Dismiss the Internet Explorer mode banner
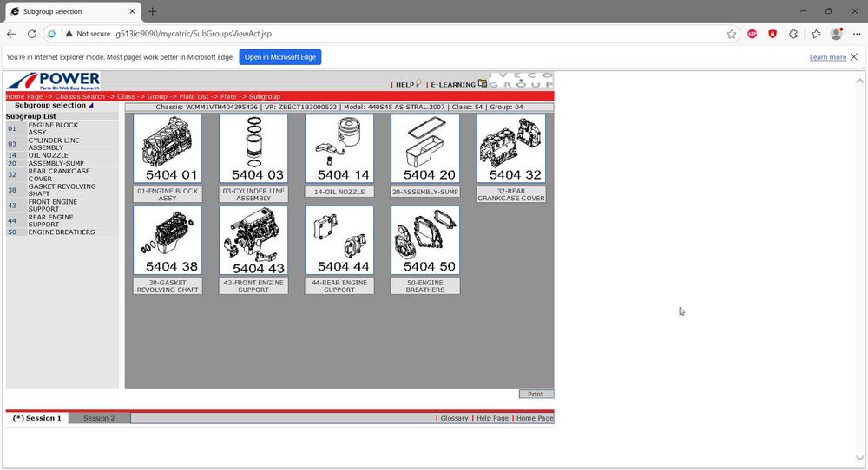The width and height of the screenshot is (868, 470). 854,57
